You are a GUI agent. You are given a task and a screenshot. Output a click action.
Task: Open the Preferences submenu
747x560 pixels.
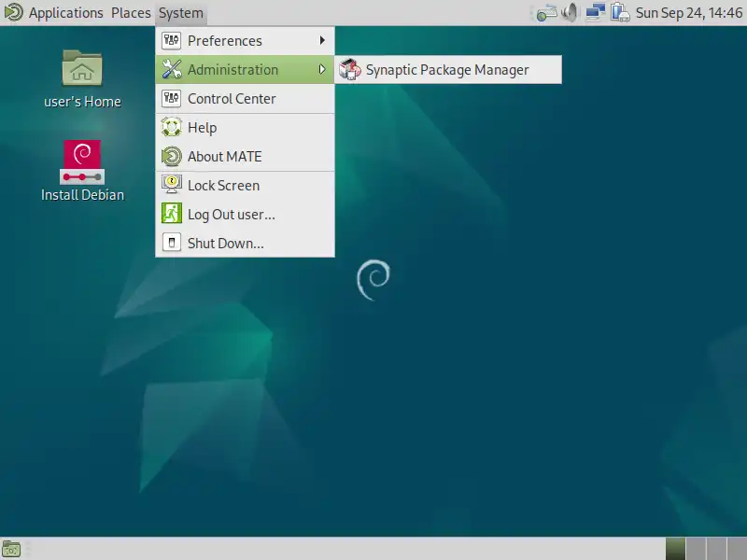click(245, 41)
